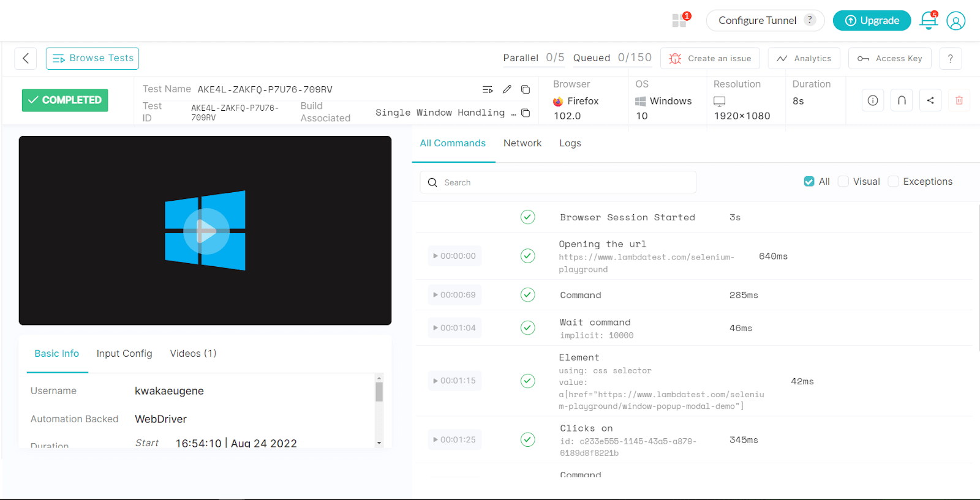The width and height of the screenshot is (980, 500).
Task: Jump to timestamp 00:00:69
Action: coord(454,295)
